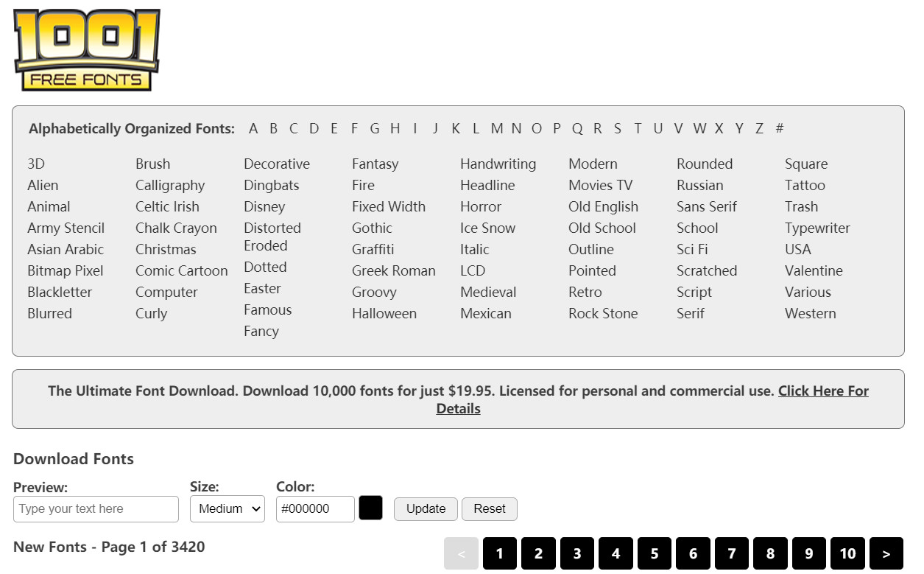Click the black color swatch
The width and height of the screenshot is (924, 574).
[x=370, y=508]
